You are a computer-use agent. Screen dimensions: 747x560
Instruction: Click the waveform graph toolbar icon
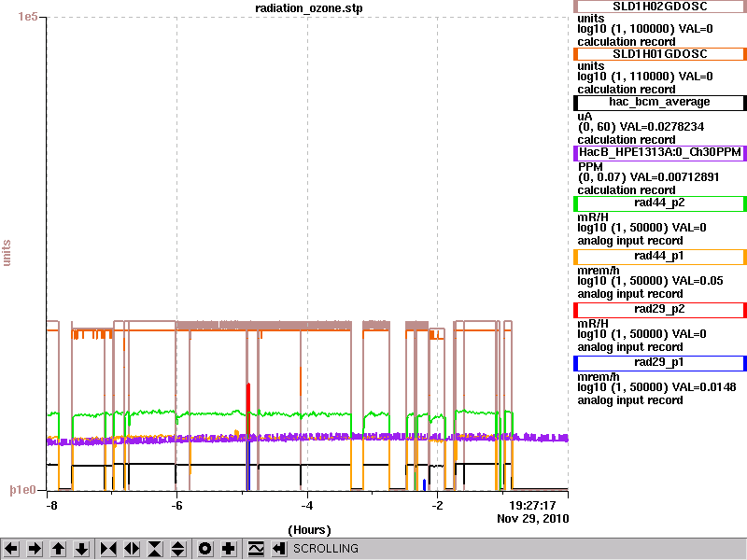click(256, 549)
